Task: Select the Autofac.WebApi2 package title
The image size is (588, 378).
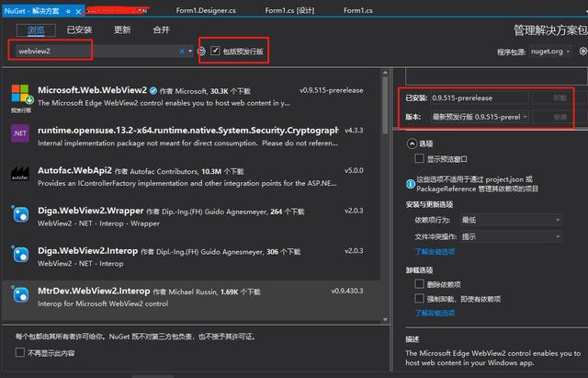Action: pyautogui.click(x=74, y=170)
